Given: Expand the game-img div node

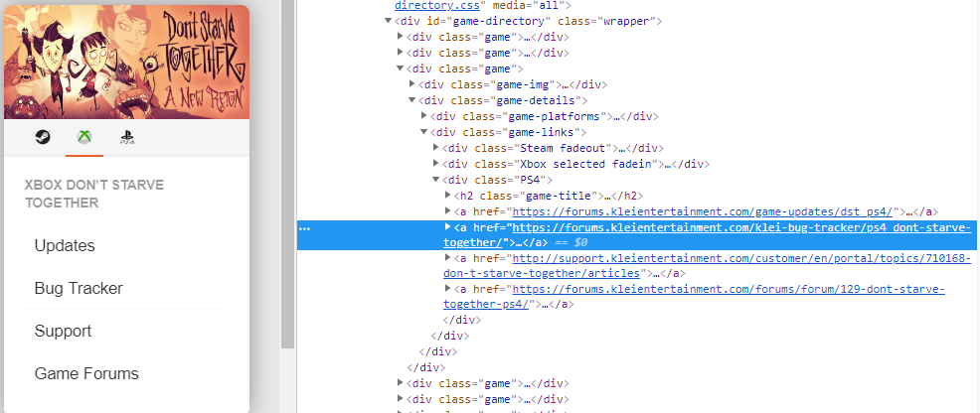Looking at the screenshot, I should tap(412, 84).
